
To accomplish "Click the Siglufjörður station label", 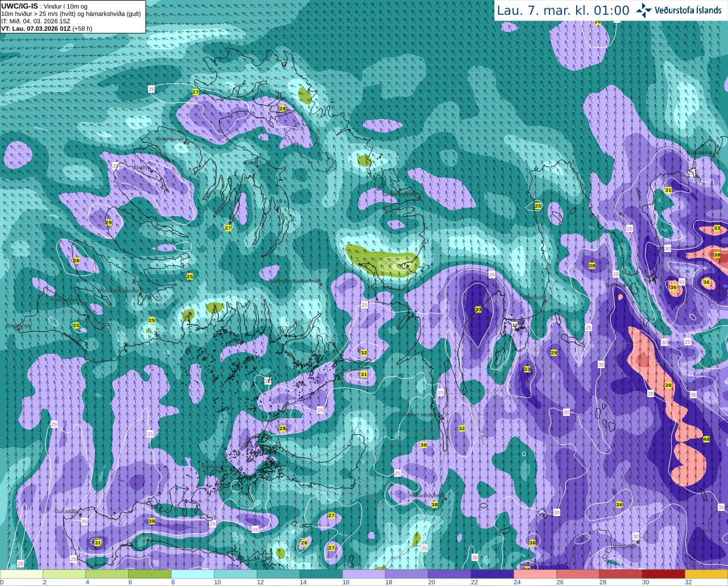I will pyautogui.click(x=699, y=152).
